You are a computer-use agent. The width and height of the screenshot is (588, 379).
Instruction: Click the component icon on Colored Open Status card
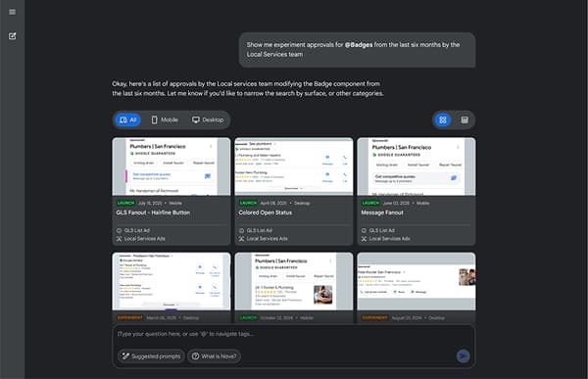pyautogui.click(x=241, y=230)
